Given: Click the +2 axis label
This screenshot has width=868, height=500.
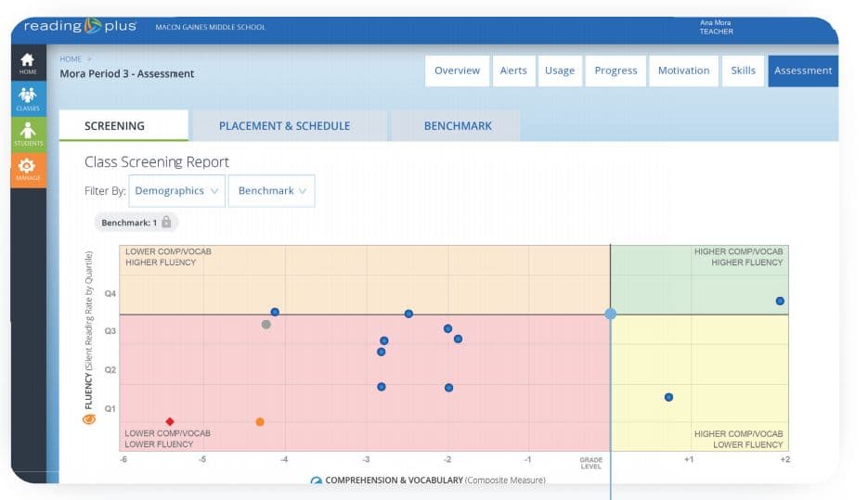Looking at the screenshot, I should pos(785,459).
